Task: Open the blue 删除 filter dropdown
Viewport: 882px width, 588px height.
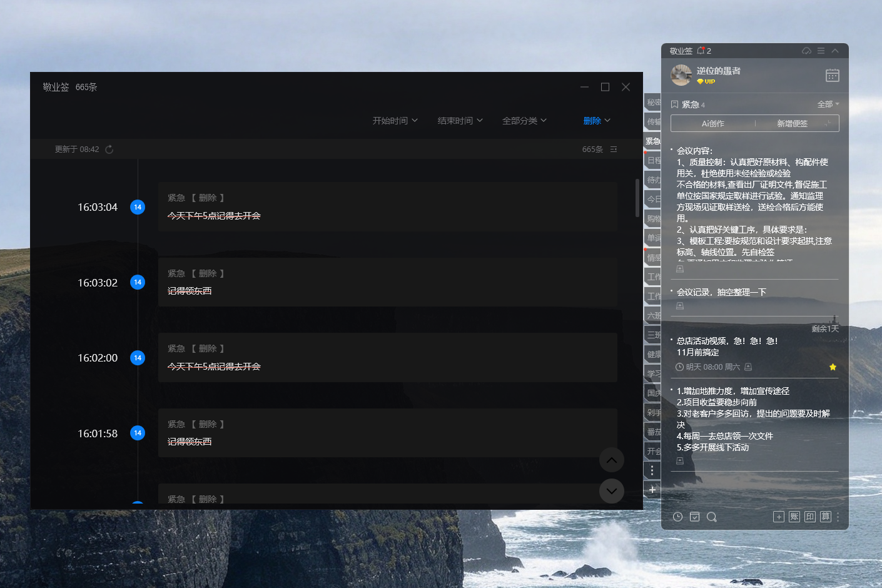Action: [x=597, y=121]
